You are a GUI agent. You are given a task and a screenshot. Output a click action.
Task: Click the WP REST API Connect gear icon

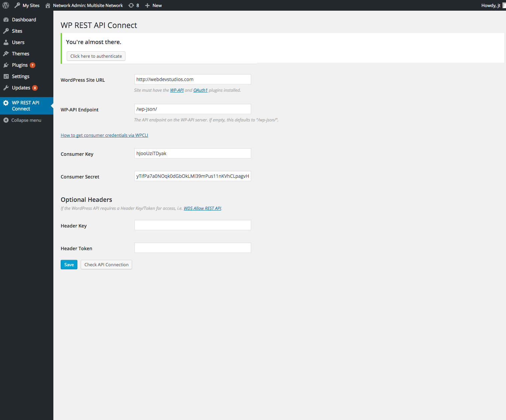[x=6, y=103]
